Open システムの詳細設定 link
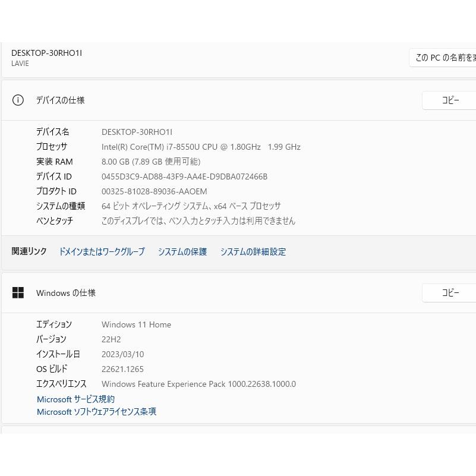This screenshot has height=476, width=476. 253,251
